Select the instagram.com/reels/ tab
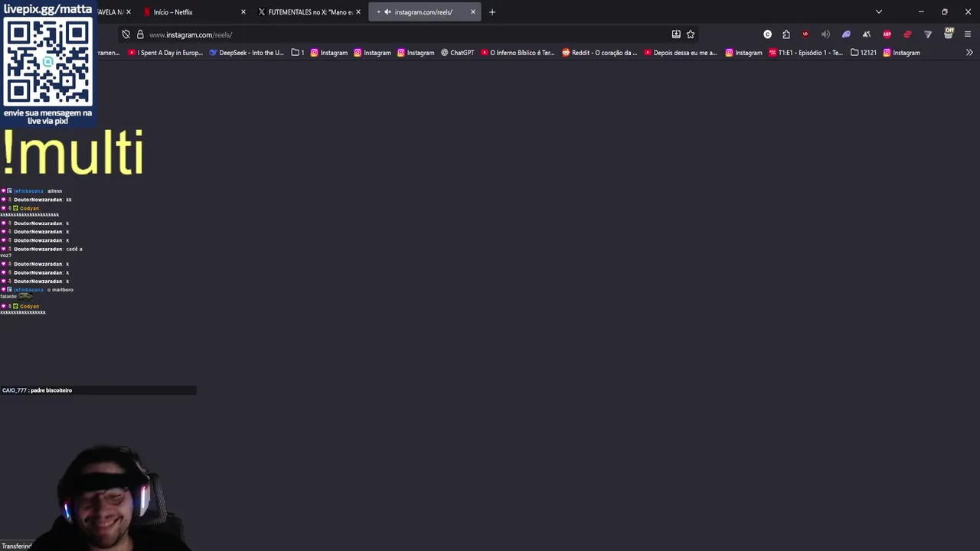Image resolution: width=980 pixels, height=551 pixels. [425, 12]
